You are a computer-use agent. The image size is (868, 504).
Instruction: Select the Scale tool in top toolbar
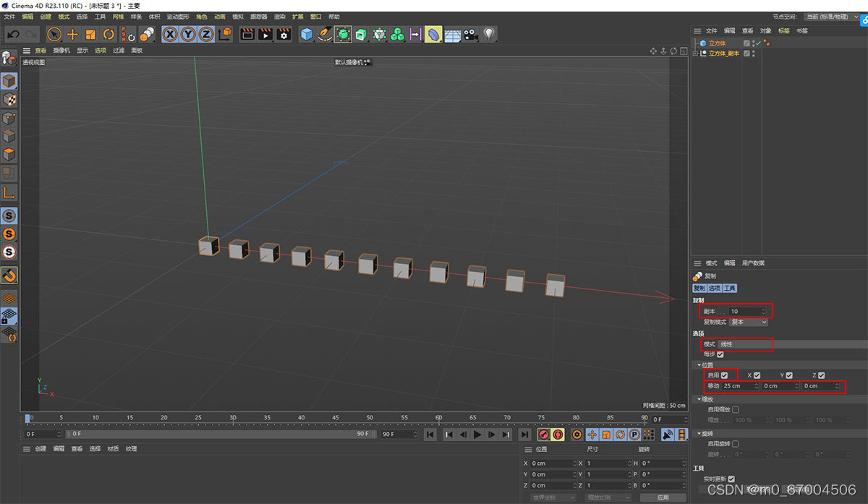pyautogui.click(x=90, y=34)
